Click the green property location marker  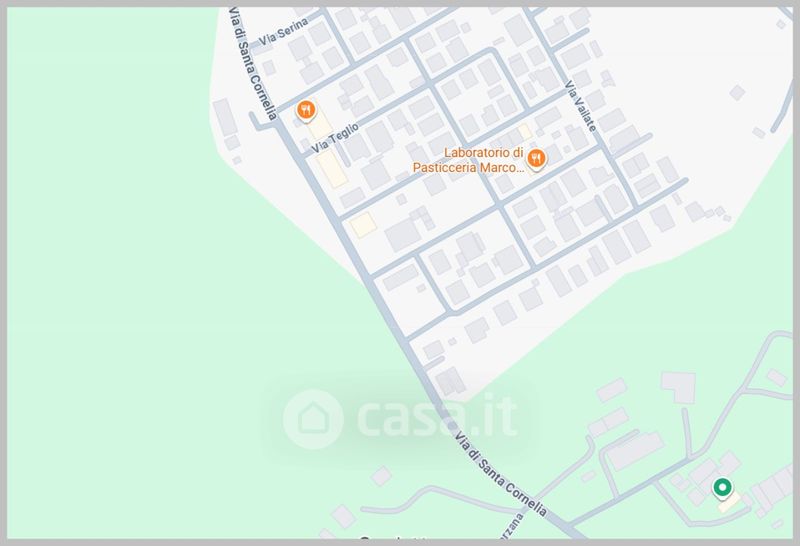coord(722,488)
